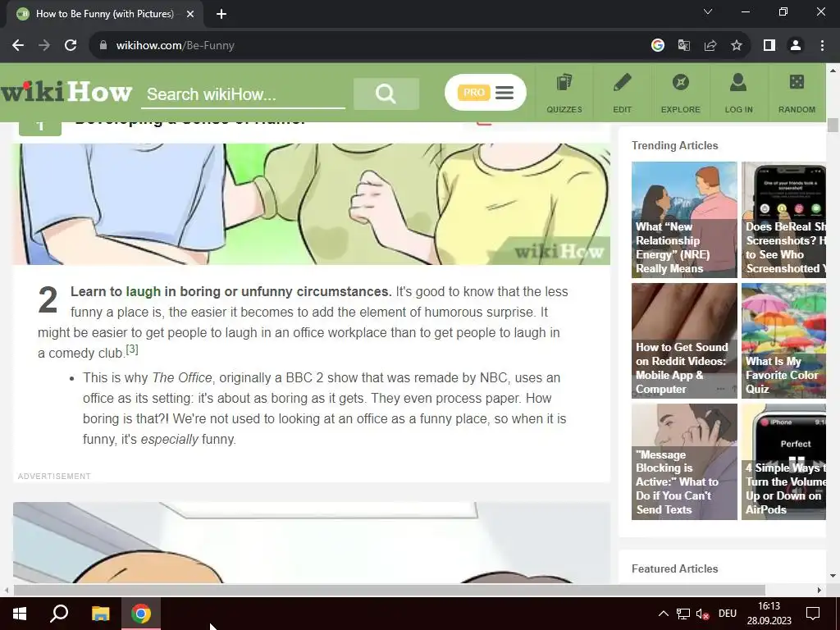Image resolution: width=840 pixels, height=630 pixels.
Task: Select the How to Be Funny tab
Action: pyautogui.click(x=105, y=14)
